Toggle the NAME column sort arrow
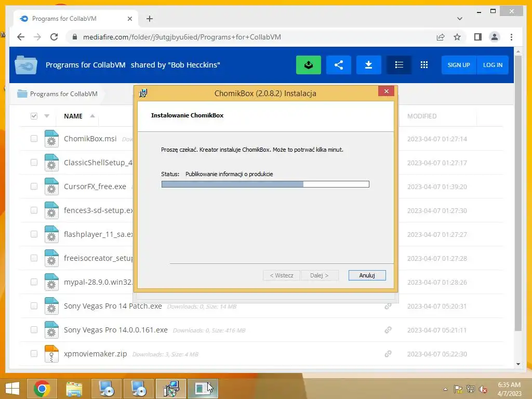532x399 pixels. point(92,116)
